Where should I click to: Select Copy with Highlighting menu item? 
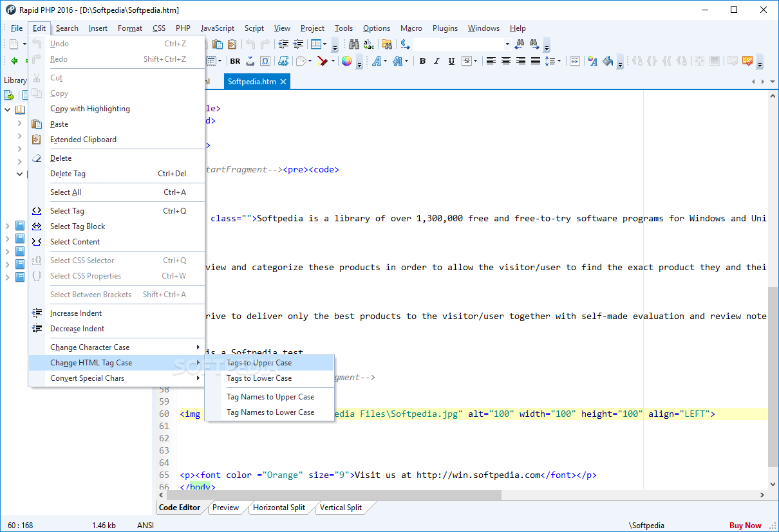(x=117, y=109)
